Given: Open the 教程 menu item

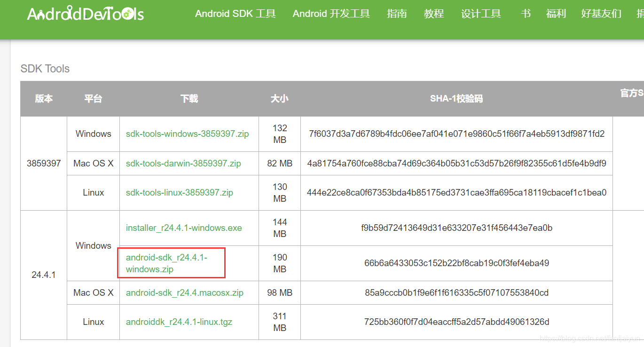Looking at the screenshot, I should (434, 14).
